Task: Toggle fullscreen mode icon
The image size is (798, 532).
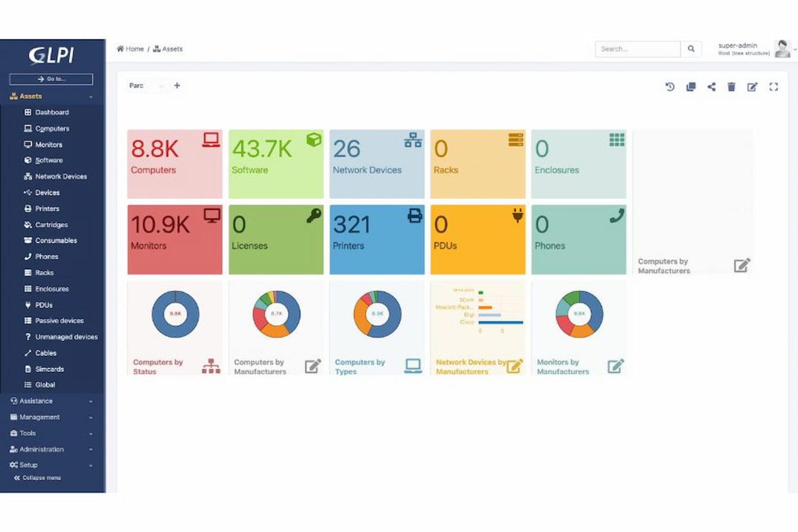Action: 773,87
